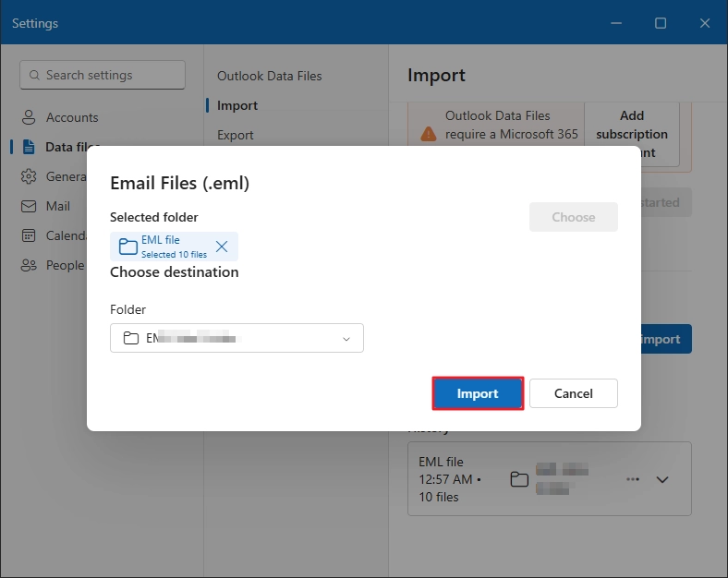Viewport: 728px width, 578px height.
Task: Click the search magnifier icon
Action: (x=34, y=75)
